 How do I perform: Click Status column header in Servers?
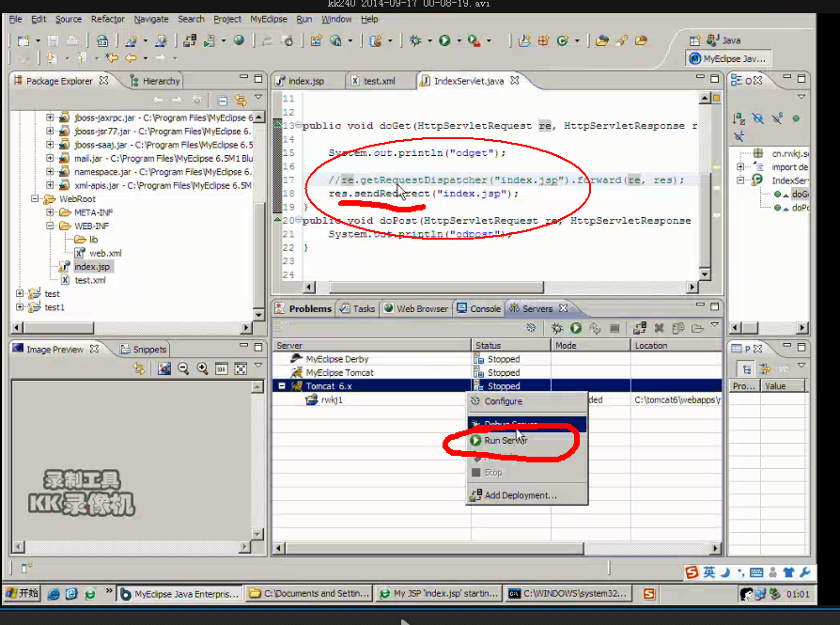(511, 346)
